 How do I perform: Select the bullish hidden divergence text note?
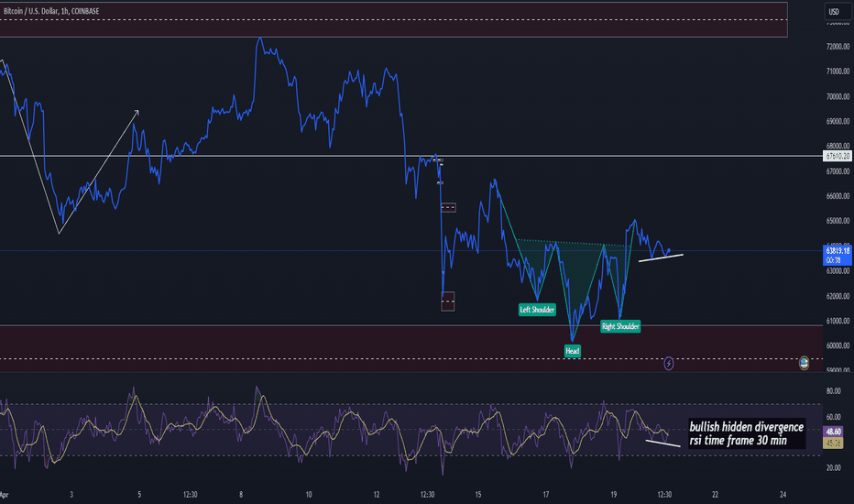tap(745, 433)
